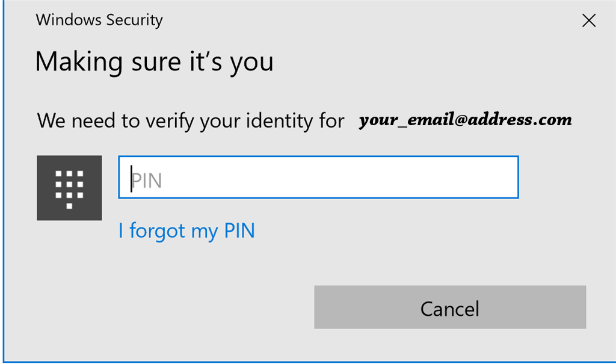Click the X icon beside the title
This screenshot has height=364, width=616.
pyautogui.click(x=589, y=20)
